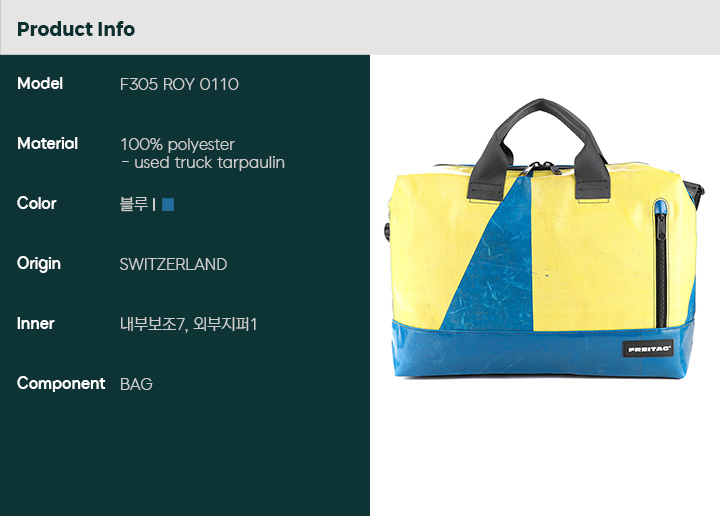
Task: Select the BAG component value
Action: pyautogui.click(x=136, y=384)
